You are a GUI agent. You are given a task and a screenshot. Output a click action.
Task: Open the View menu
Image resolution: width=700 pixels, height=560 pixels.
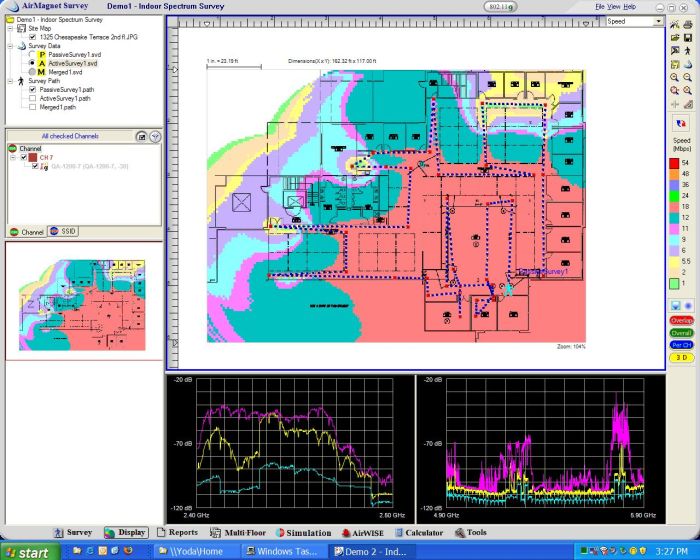pos(614,7)
